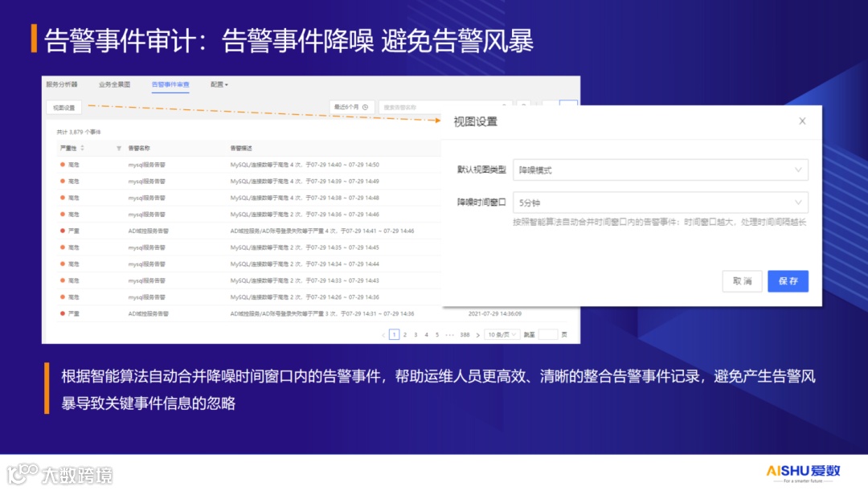Select the row ending 14:26 ~ 07-29 14:36
The height and width of the screenshot is (491, 868).
pyautogui.click(x=249, y=297)
